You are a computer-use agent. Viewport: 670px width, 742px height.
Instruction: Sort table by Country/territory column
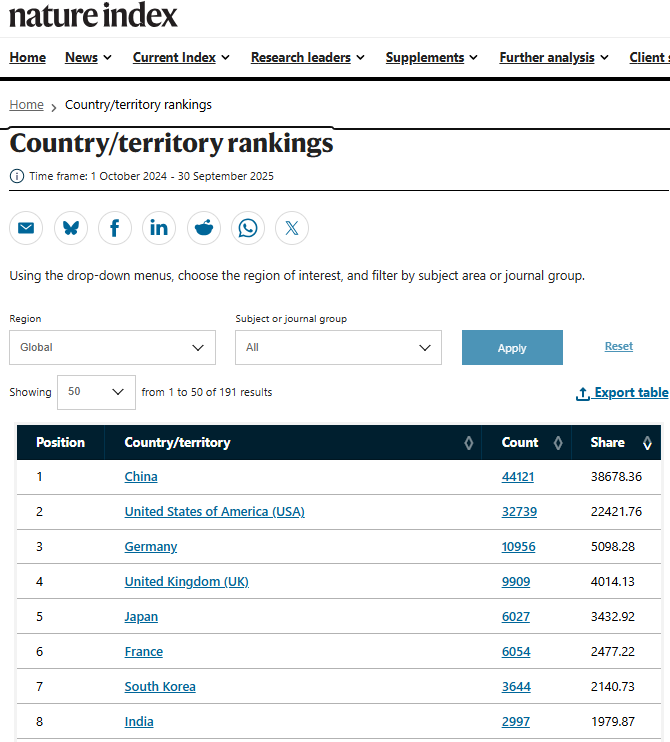(468, 443)
